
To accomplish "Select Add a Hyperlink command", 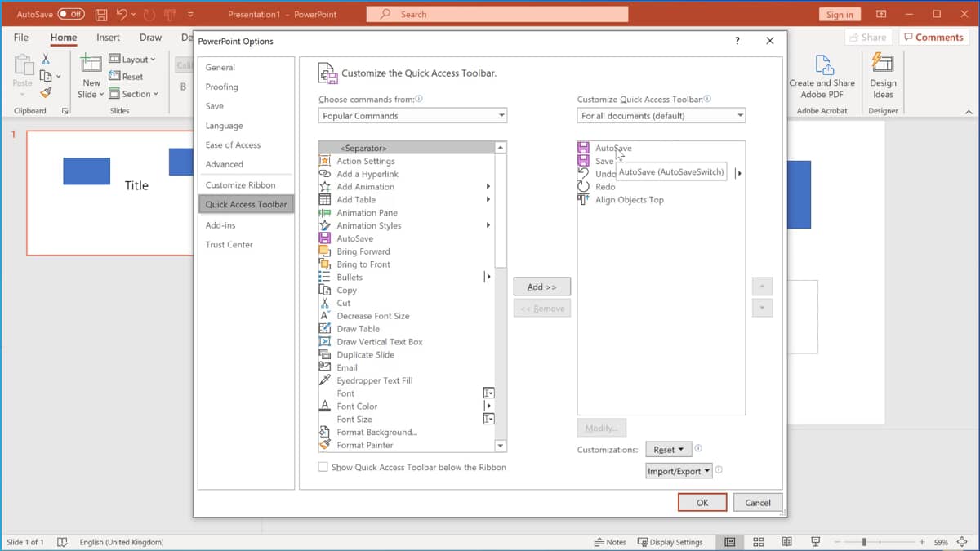I will click(x=406, y=174).
